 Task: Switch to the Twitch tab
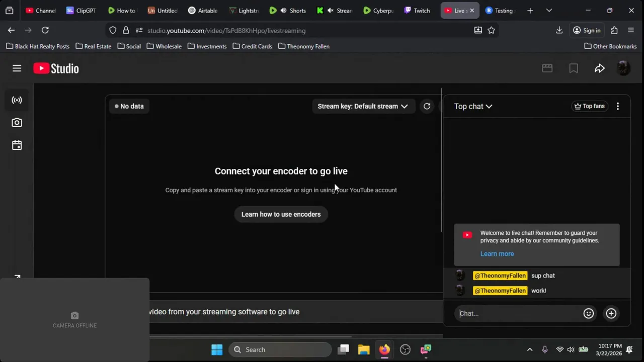(417, 11)
